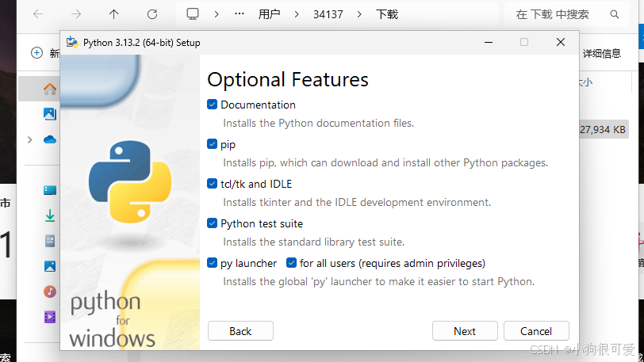This screenshot has width=644, height=362.
Task: Open Music folder in sidebar
Action: [x=50, y=292]
